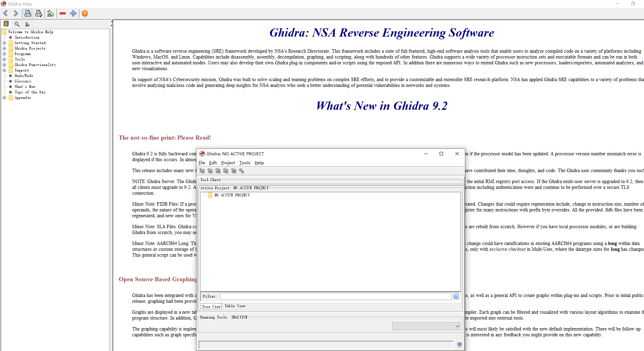Open the Project menu
This screenshot has width=644, height=351.
coord(228,163)
